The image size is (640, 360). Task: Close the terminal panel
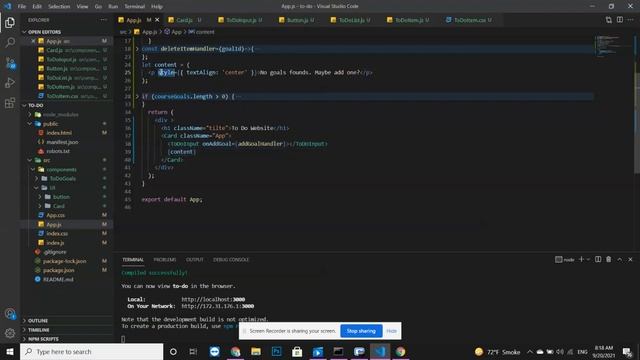pos(630,260)
